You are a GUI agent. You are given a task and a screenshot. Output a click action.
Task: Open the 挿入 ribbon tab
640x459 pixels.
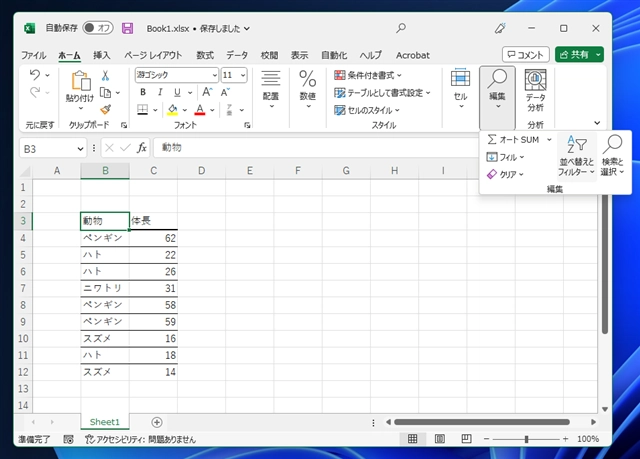point(101,55)
